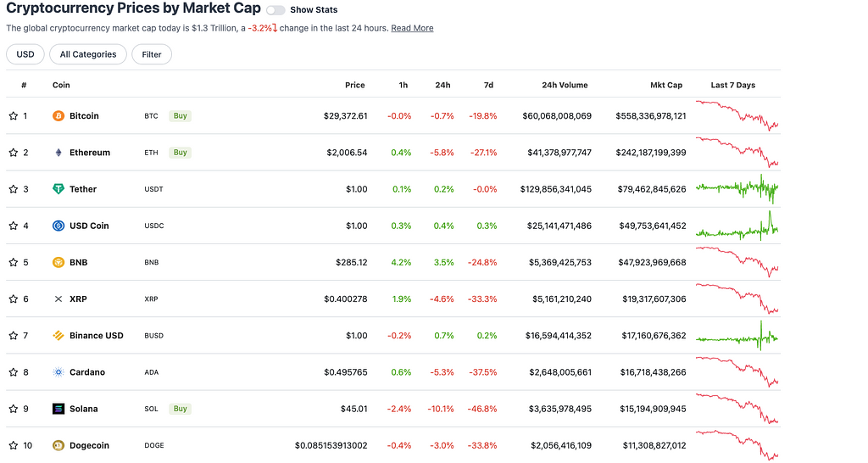Open the USD currency selector
Screen dimensions: 868x463
point(25,54)
